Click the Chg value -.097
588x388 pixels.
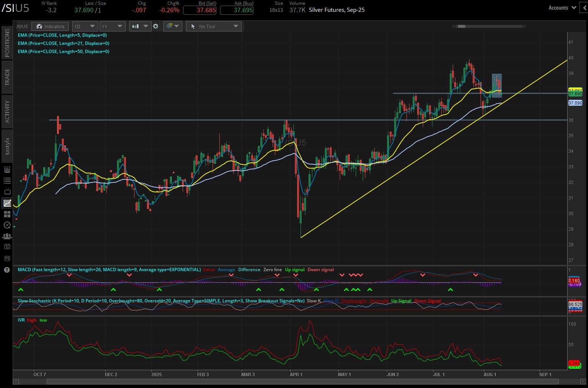click(139, 10)
